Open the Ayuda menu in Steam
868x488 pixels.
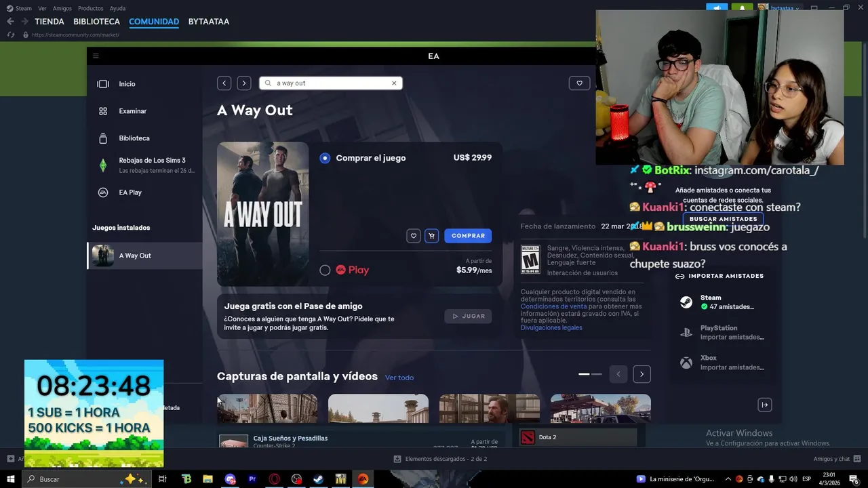[x=117, y=8]
